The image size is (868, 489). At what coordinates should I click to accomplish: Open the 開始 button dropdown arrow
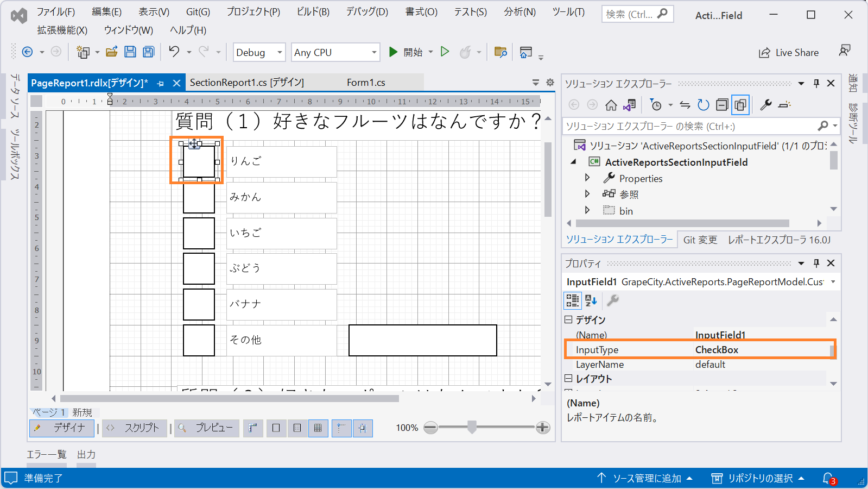[x=430, y=52]
